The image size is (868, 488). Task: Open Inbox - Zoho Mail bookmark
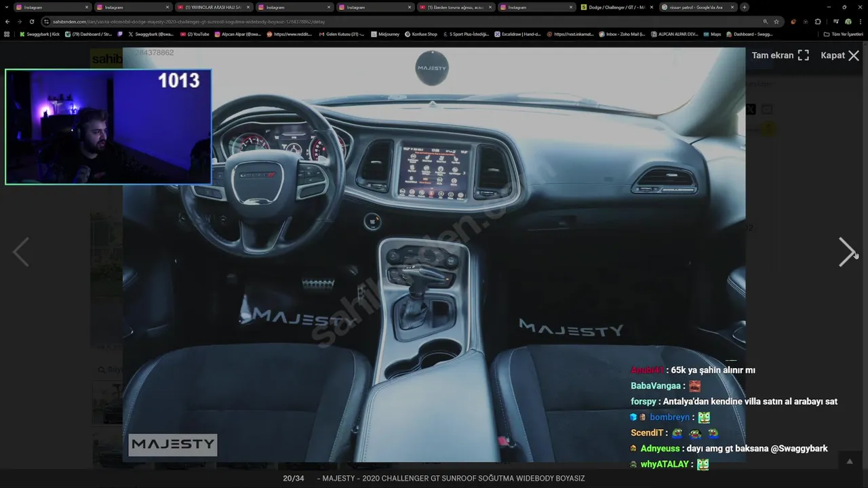pyautogui.click(x=622, y=34)
